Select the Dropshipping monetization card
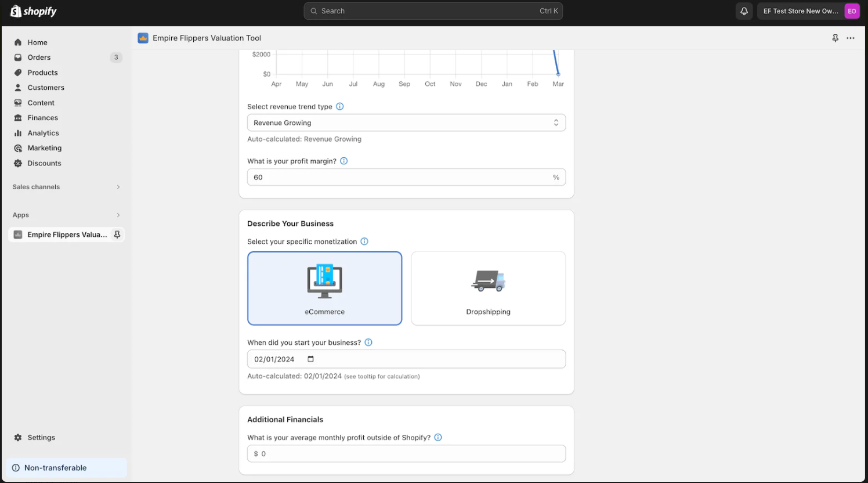The width and height of the screenshot is (868, 483). 489,288
